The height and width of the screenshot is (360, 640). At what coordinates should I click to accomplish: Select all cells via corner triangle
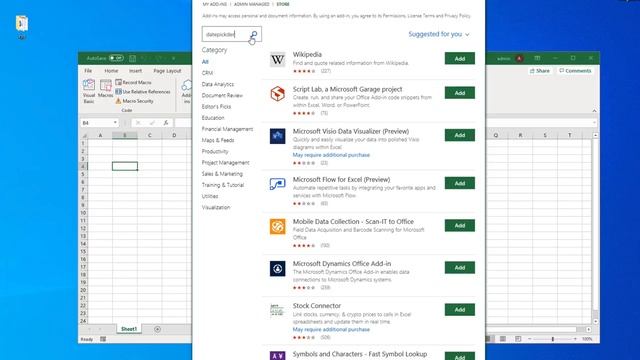tap(84, 135)
